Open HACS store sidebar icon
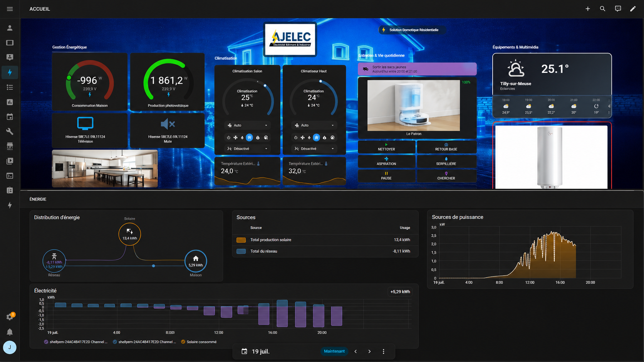The height and width of the screenshot is (362, 644). tap(10, 146)
